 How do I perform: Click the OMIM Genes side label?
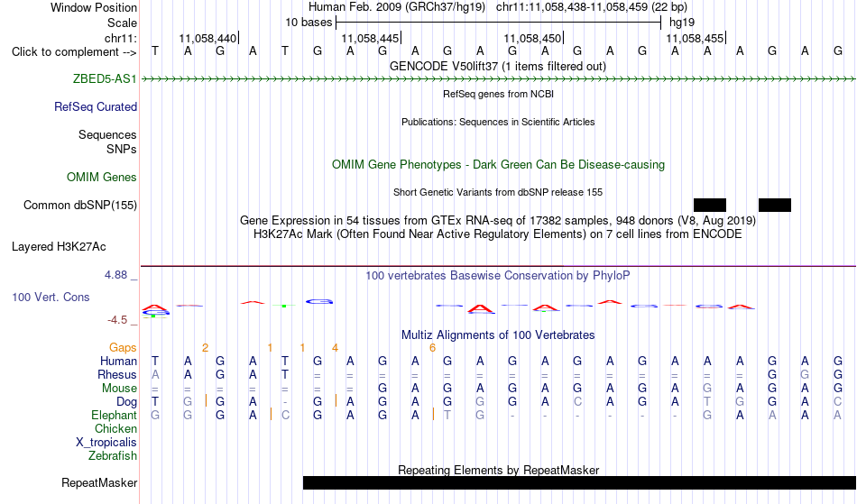[102, 178]
